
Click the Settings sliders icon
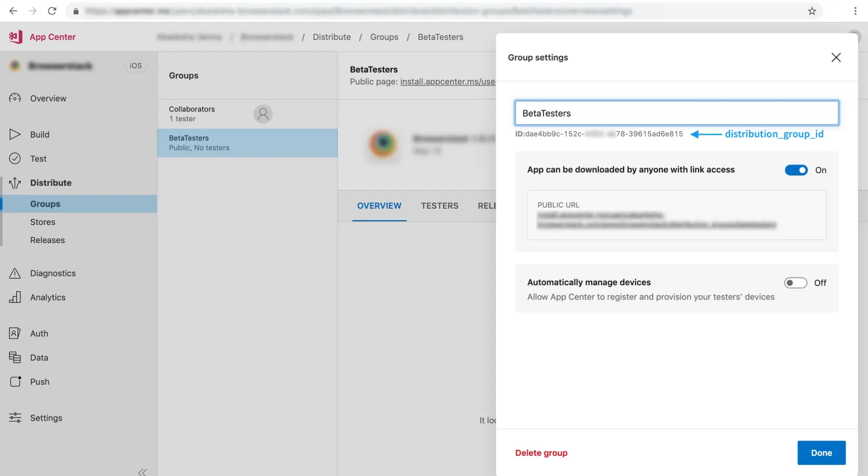[15, 417]
